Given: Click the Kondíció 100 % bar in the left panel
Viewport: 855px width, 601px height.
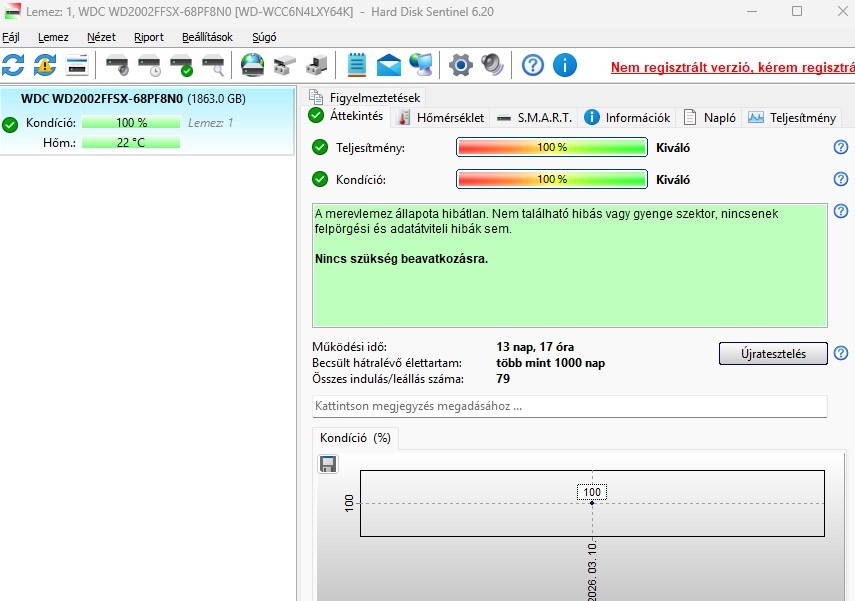Looking at the screenshot, I should tap(131, 123).
